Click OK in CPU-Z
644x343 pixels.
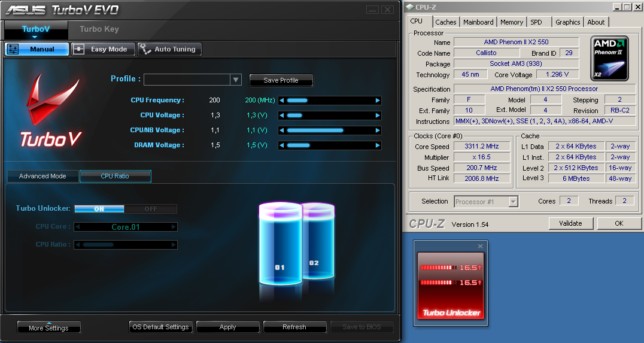pos(619,223)
